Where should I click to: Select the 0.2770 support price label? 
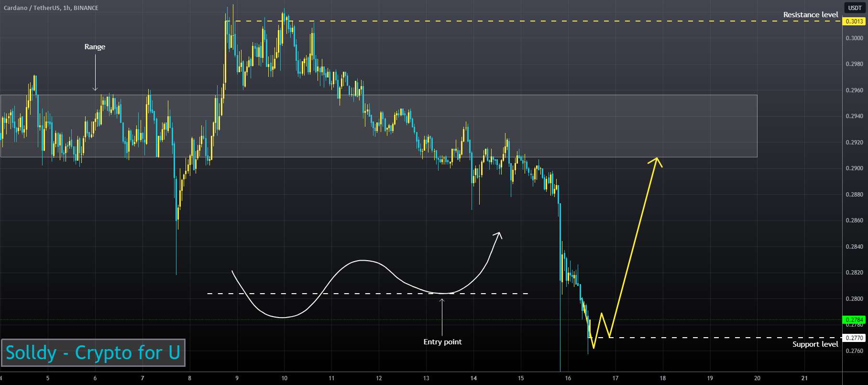click(x=855, y=338)
